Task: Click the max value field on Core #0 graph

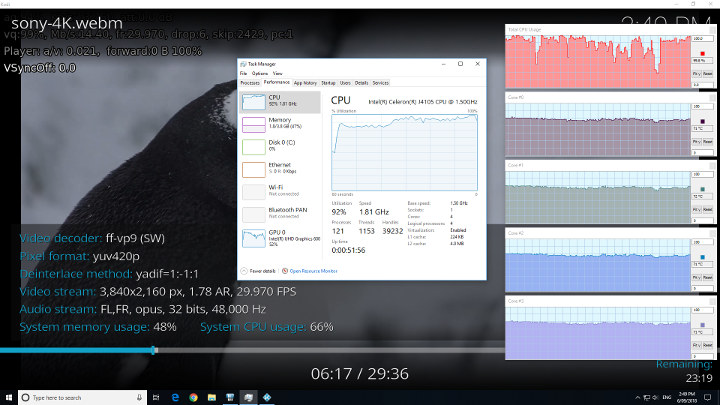Action: tap(703, 107)
